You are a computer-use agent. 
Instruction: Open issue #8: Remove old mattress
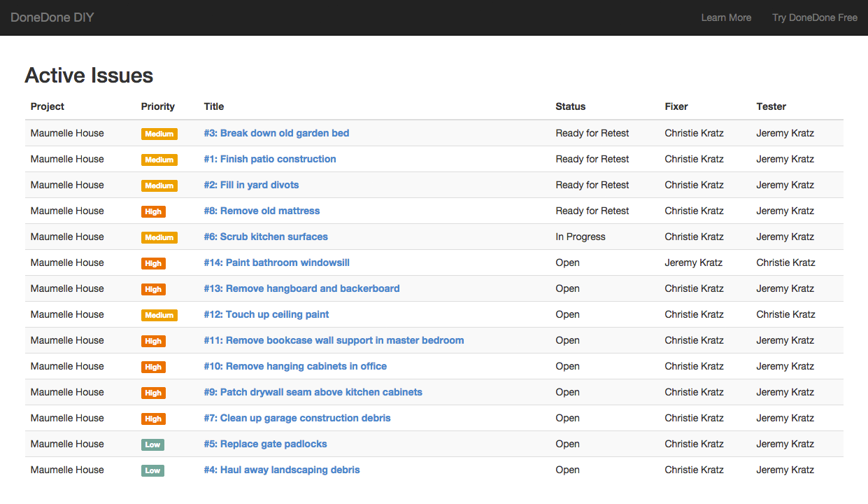(x=262, y=211)
